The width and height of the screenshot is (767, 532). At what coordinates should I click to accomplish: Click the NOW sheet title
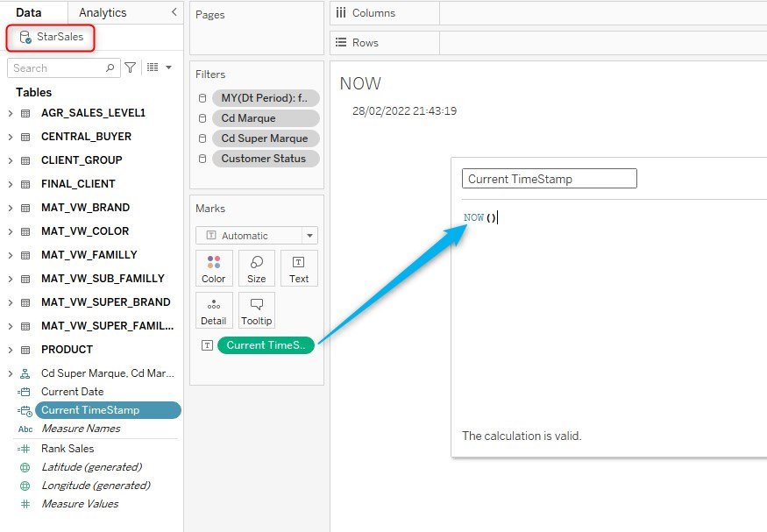pyautogui.click(x=360, y=83)
